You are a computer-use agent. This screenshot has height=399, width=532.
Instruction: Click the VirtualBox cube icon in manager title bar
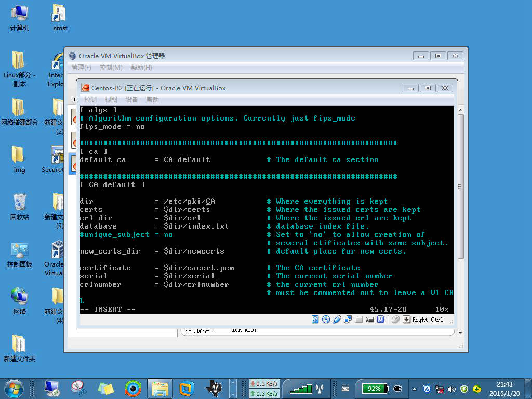click(72, 56)
